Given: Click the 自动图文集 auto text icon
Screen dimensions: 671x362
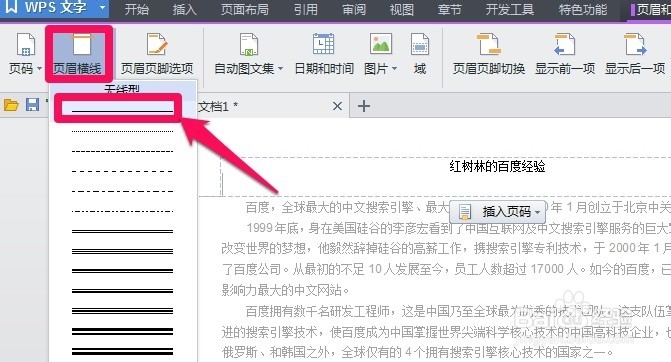Looking at the screenshot, I should pyautogui.click(x=249, y=45).
